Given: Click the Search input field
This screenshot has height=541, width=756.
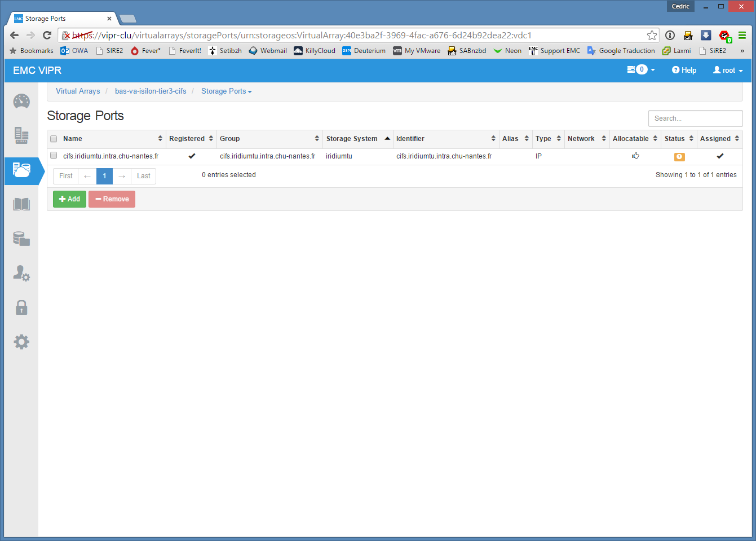Looking at the screenshot, I should (x=695, y=118).
